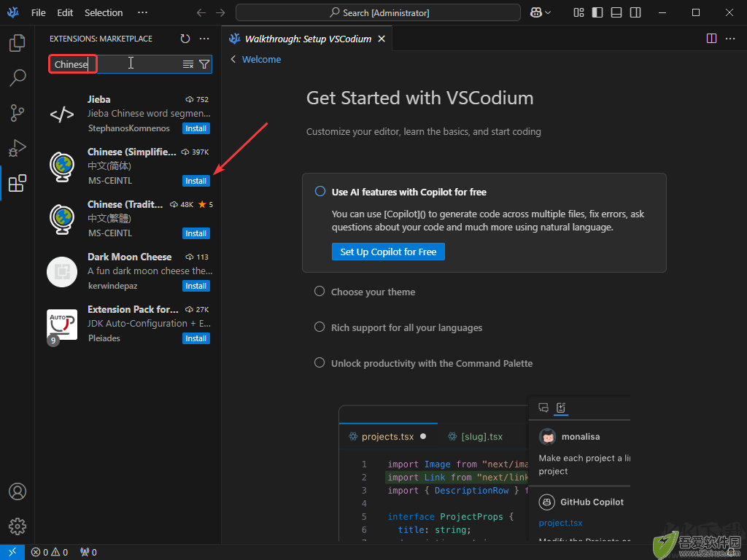Go back using the title bar arrow
This screenshot has width=747, height=560.
pyautogui.click(x=201, y=13)
